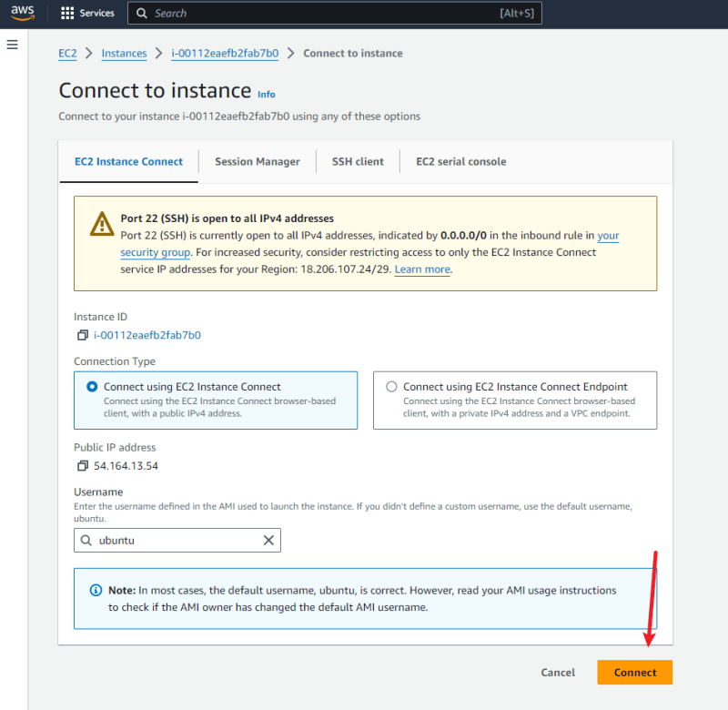Switch to the SSH client tab
The height and width of the screenshot is (710, 728).
click(358, 162)
